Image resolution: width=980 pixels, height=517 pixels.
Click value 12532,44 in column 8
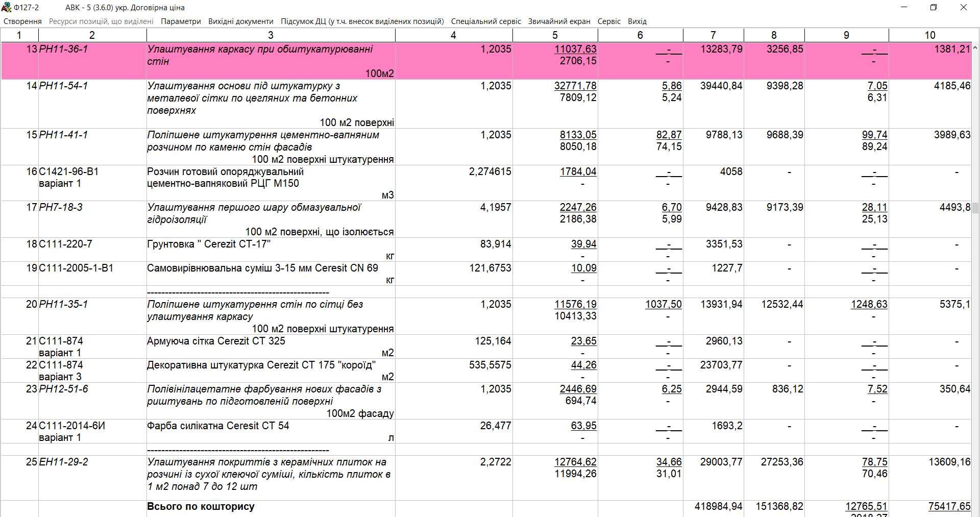pos(782,304)
